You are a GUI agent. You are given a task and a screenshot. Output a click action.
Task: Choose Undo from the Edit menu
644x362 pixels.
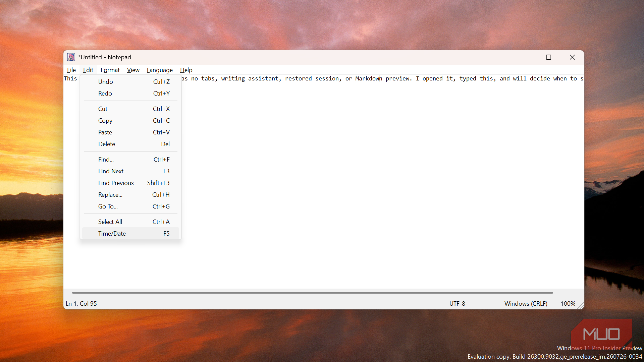pyautogui.click(x=130, y=82)
